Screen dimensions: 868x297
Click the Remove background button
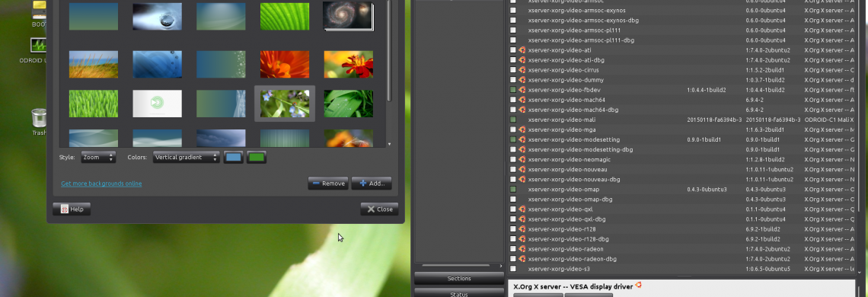pos(328,184)
